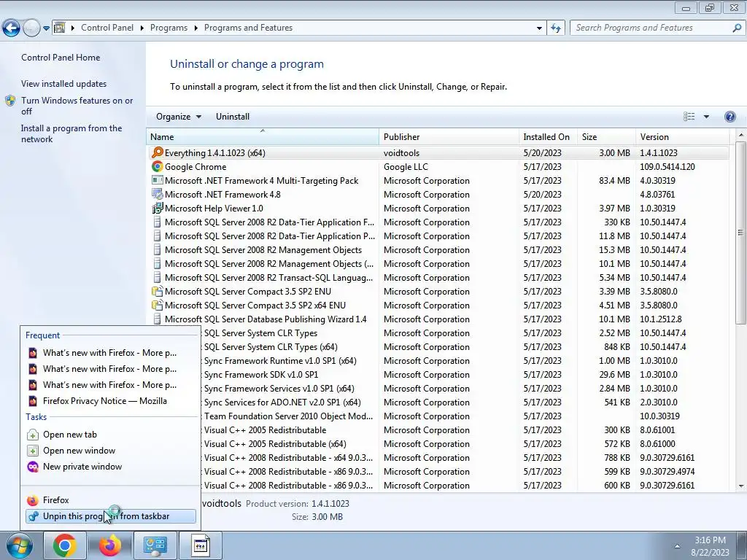Select SQL Server System CLR Types (x64) row

click(465, 347)
